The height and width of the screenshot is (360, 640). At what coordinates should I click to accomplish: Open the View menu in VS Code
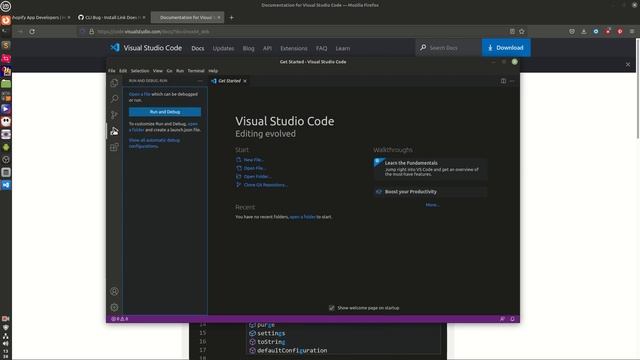(158, 71)
